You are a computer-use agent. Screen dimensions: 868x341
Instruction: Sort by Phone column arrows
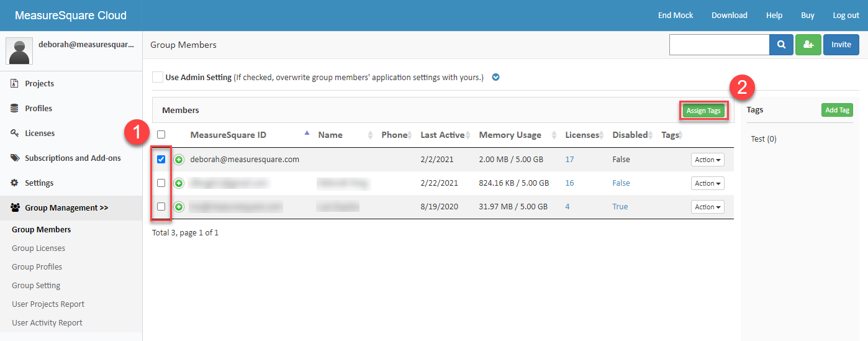coord(411,135)
